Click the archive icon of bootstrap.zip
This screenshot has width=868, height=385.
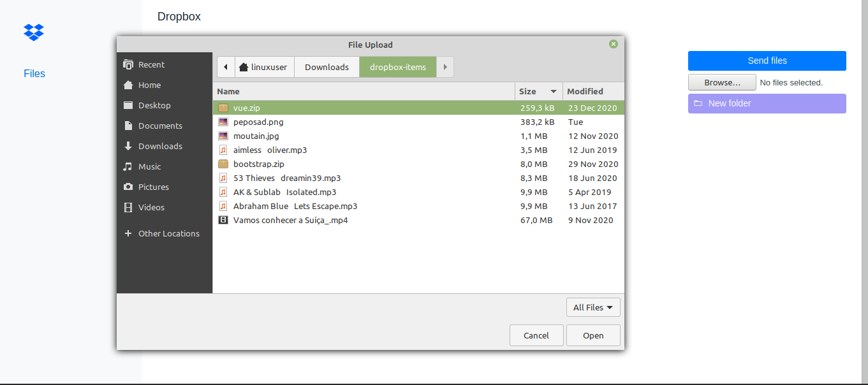223,164
